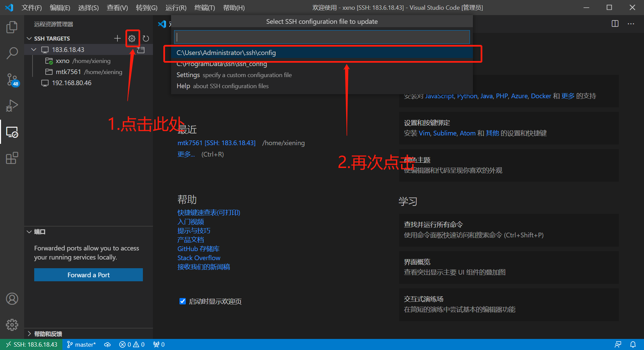This screenshot has width=644, height=350.
Task: Connect to 183.6.18.43 in a new window
Action: coord(141,50)
